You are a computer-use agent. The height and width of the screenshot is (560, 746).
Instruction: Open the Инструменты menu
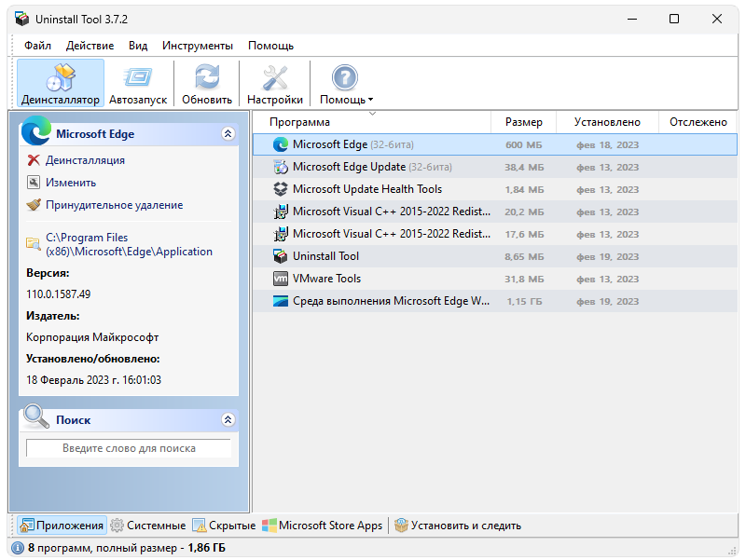click(197, 45)
